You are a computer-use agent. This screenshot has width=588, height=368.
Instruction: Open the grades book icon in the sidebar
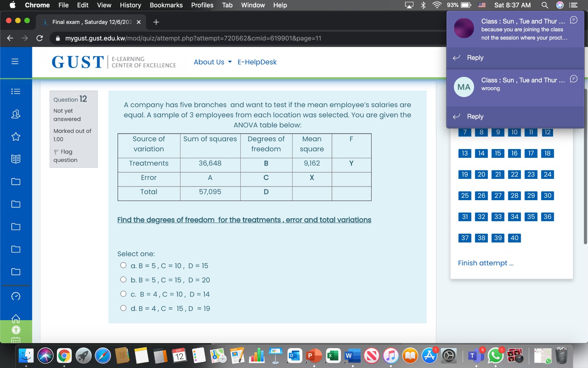click(15, 159)
